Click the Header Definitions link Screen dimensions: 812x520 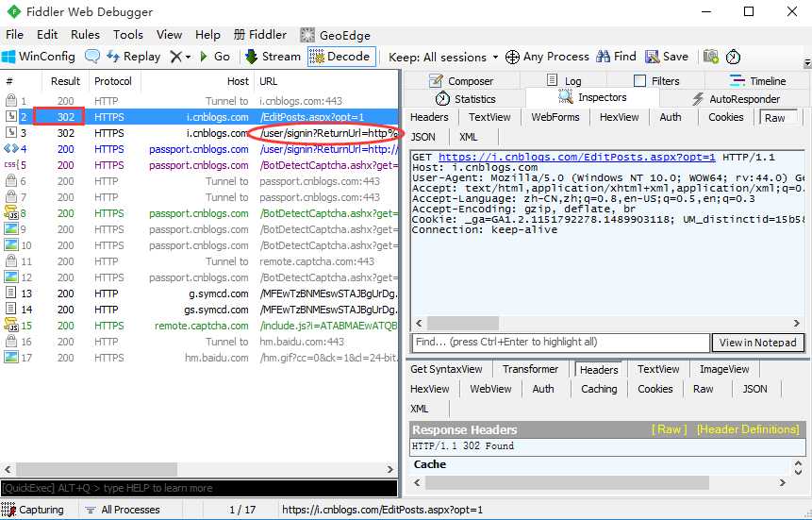748,429
